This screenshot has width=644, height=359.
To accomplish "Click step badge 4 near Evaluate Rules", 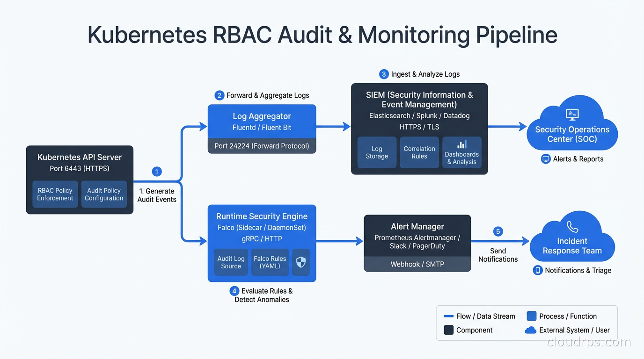I will [x=234, y=291].
